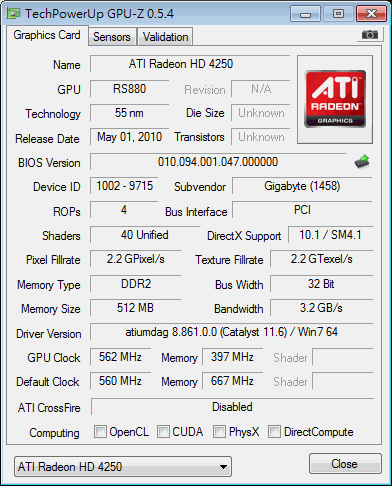Open the Validation tab
Viewport: 392px width, 486px height.
(x=166, y=37)
